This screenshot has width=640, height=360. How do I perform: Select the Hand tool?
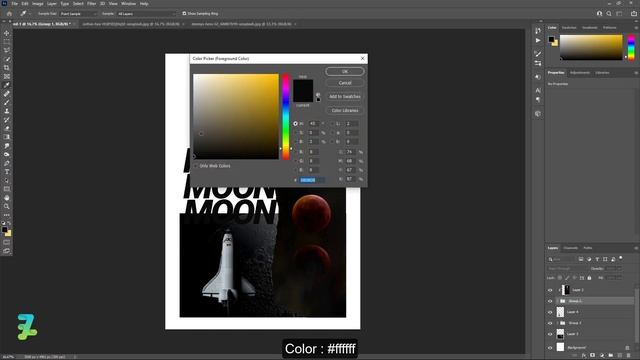coord(7,198)
